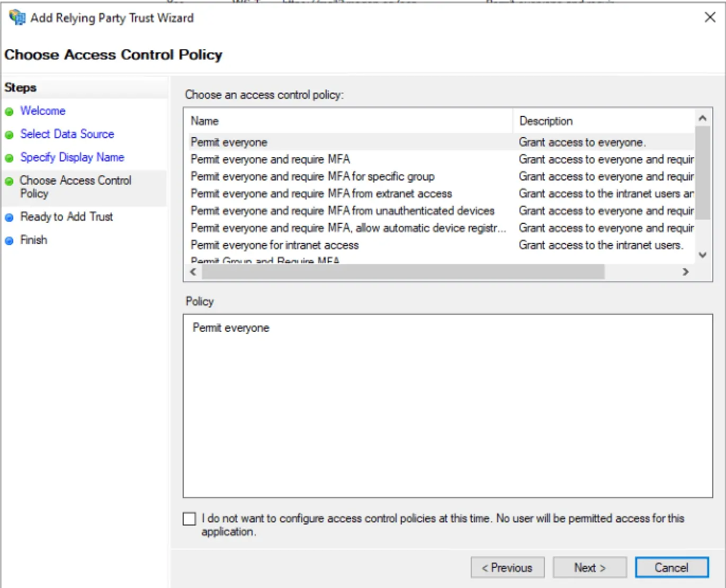Click the Ready to Add Trust step

tap(66, 217)
